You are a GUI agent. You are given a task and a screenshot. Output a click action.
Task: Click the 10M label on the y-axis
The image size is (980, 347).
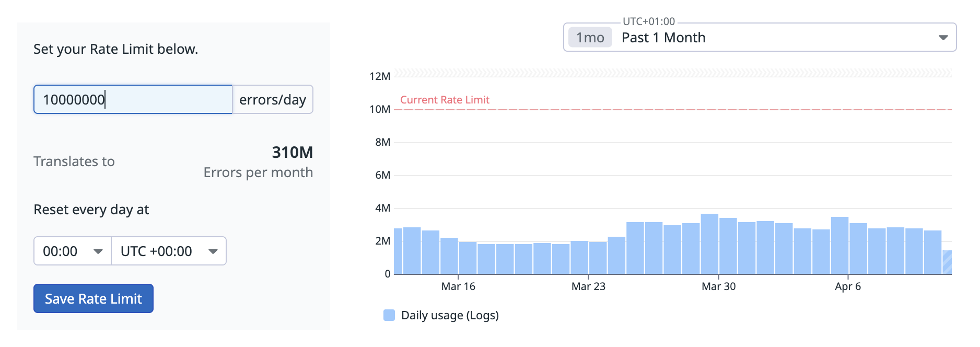tap(380, 109)
